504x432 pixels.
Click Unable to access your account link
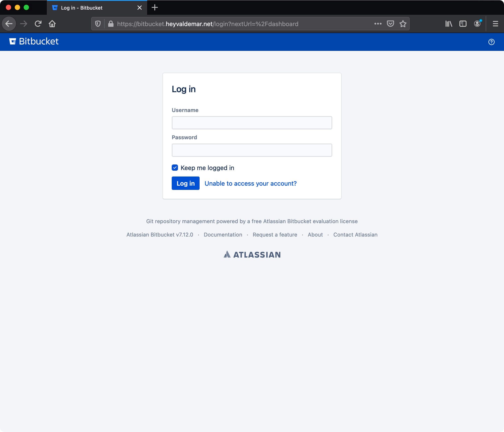pyautogui.click(x=250, y=183)
